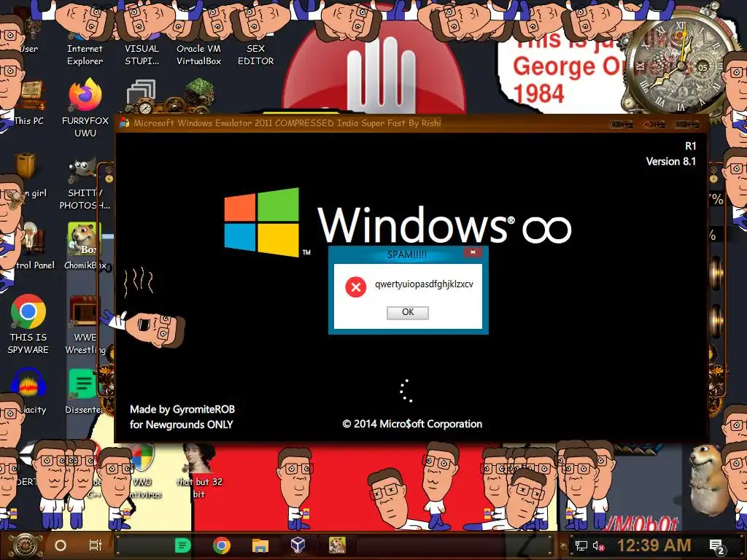The height and width of the screenshot is (560, 747).
Task: Click the network tray icon
Action: click(581, 545)
